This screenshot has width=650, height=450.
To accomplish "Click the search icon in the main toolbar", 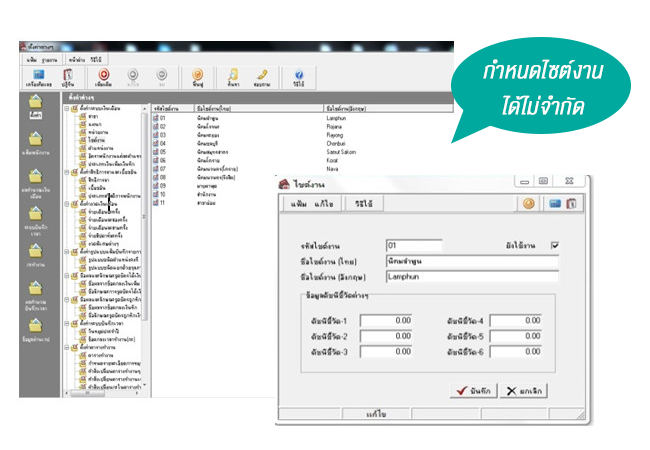I will (231, 76).
